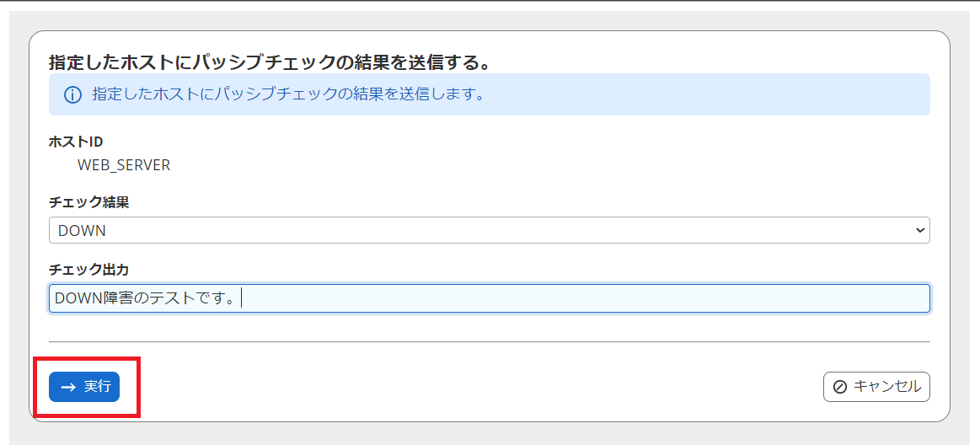This screenshot has width=980, height=445.
Task: Click the arrow icon on the 実行 button
Action: [x=69, y=387]
